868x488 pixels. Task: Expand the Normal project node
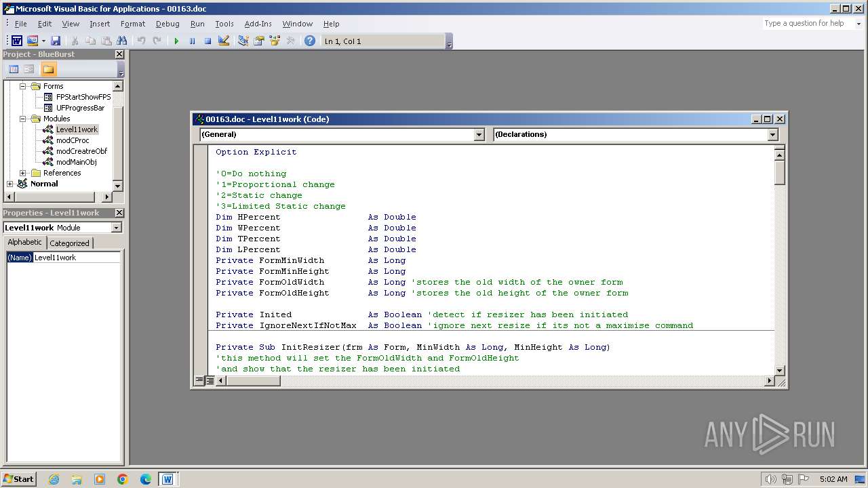click(x=9, y=184)
